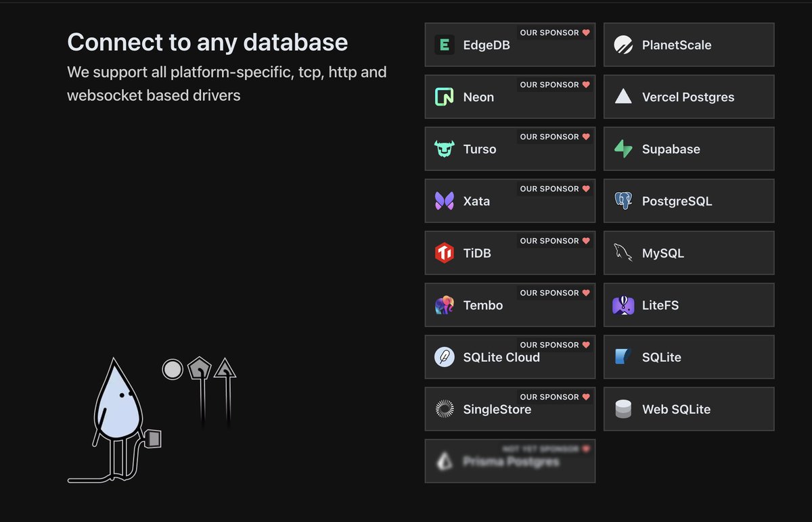
Task: Select the Tembo link
Action: point(510,306)
